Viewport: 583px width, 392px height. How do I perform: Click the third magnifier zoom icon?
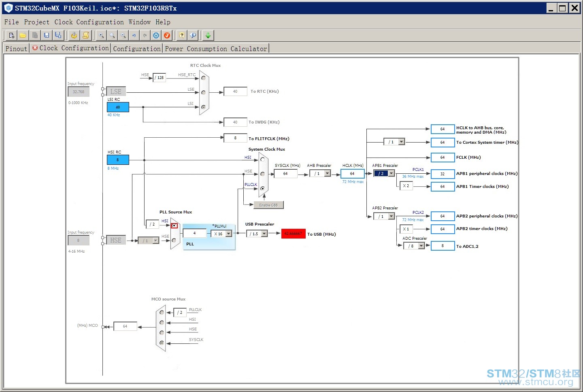(x=123, y=36)
